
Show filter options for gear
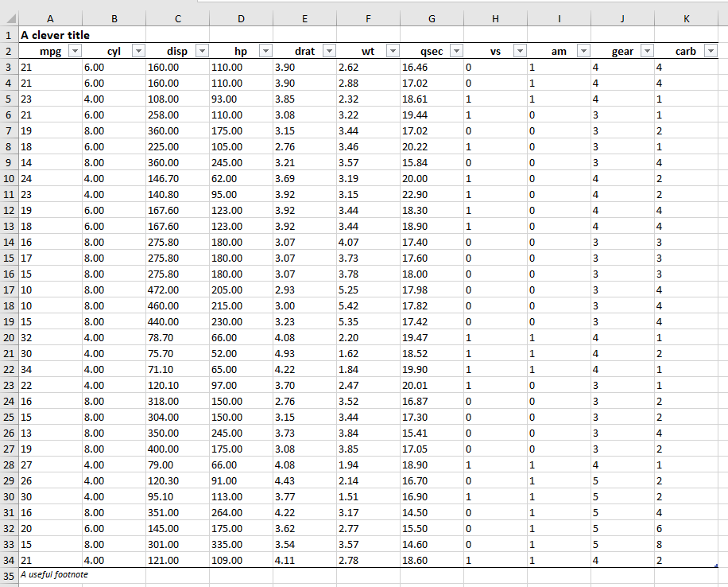tap(647, 51)
